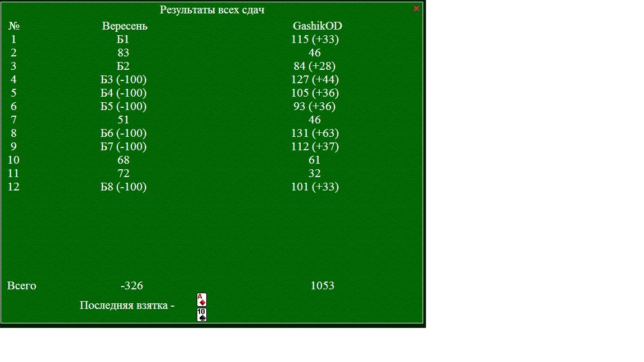
Task: Click deal number 9 in the № column
Action: pyautogui.click(x=13, y=146)
